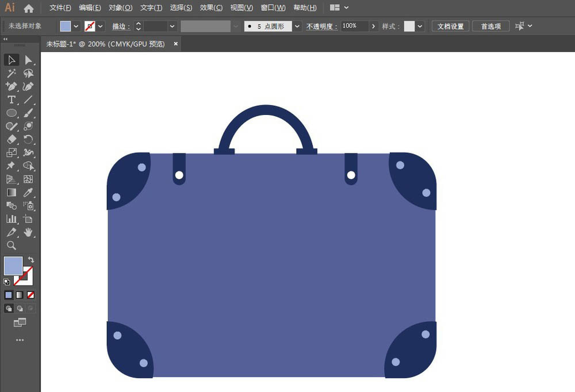Viewport: 575px width, 392px height.
Task: Select the Gradient tool
Action: 11,193
